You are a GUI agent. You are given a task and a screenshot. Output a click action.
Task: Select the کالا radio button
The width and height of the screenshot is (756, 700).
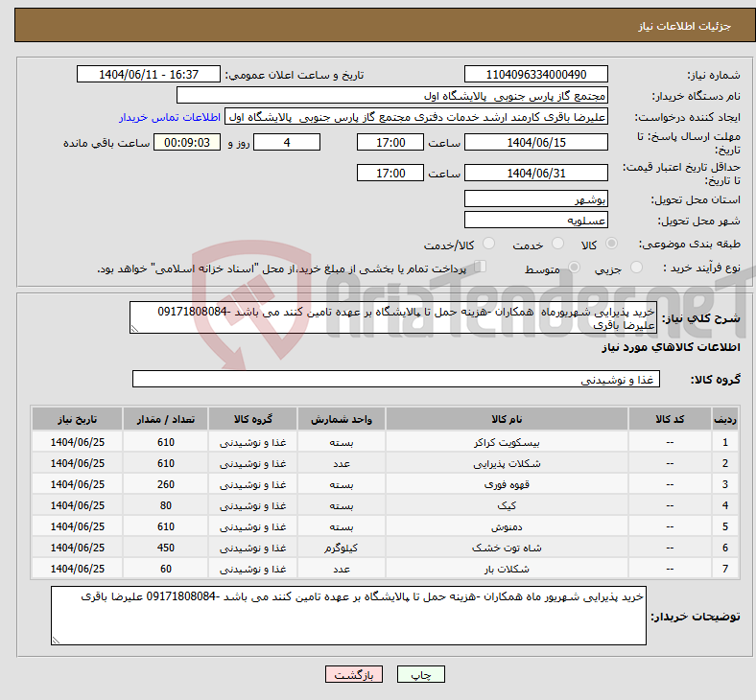tap(612, 245)
